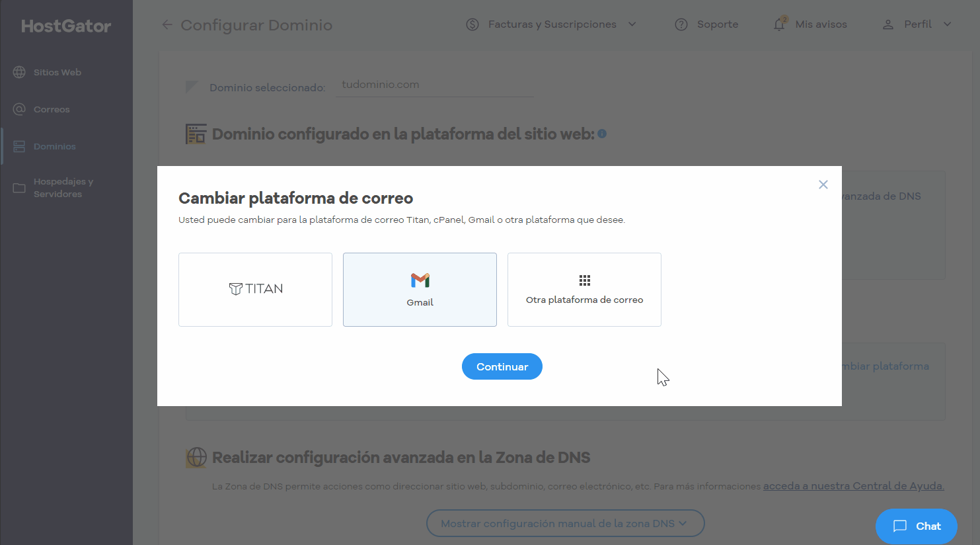Click the Correos at-sign icon
This screenshot has width=980, height=545.
(x=19, y=109)
